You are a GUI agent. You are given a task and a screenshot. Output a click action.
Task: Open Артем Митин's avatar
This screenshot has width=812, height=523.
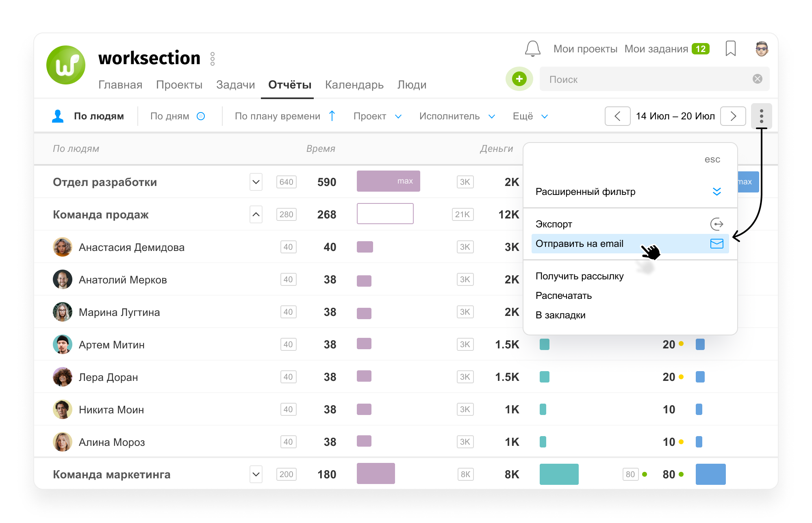pyautogui.click(x=63, y=344)
